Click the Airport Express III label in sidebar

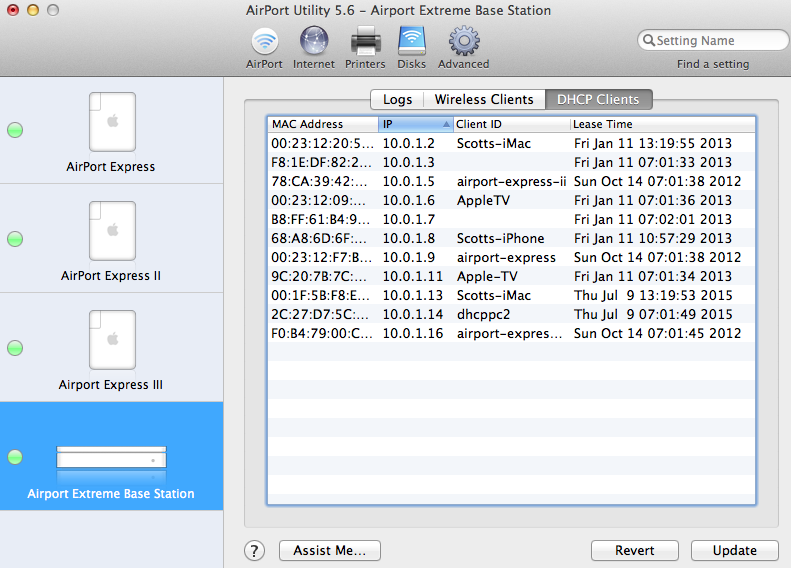(x=110, y=385)
